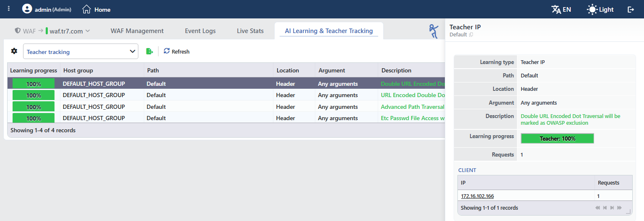Open the Teacher tracking dropdown
The height and width of the screenshot is (221, 644).
coord(80,51)
